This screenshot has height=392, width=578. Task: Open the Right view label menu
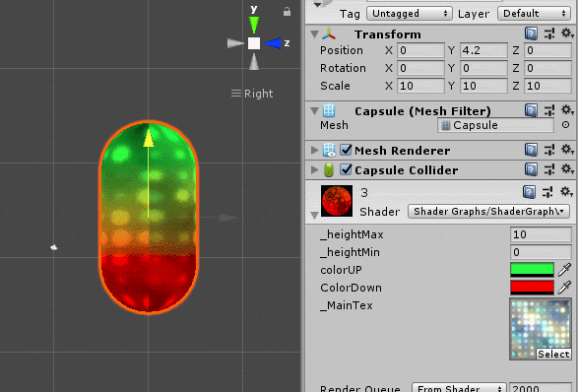252,94
